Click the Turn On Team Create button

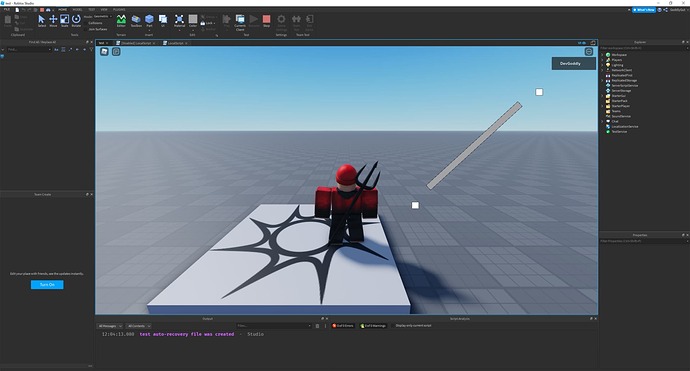[x=47, y=285]
